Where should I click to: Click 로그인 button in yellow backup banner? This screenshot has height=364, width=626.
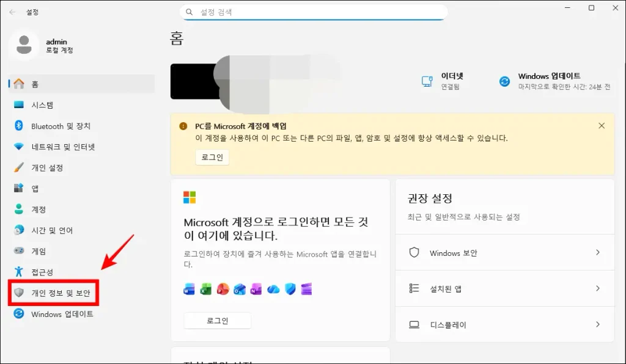click(x=212, y=157)
